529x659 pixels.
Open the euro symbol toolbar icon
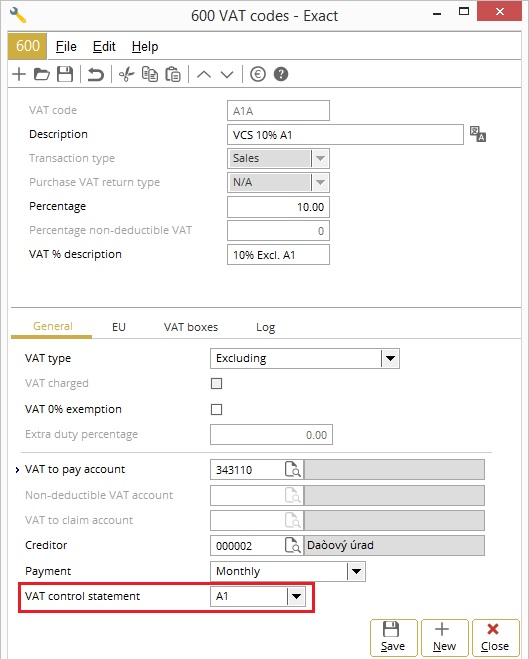pyautogui.click(x=258, y=74)
